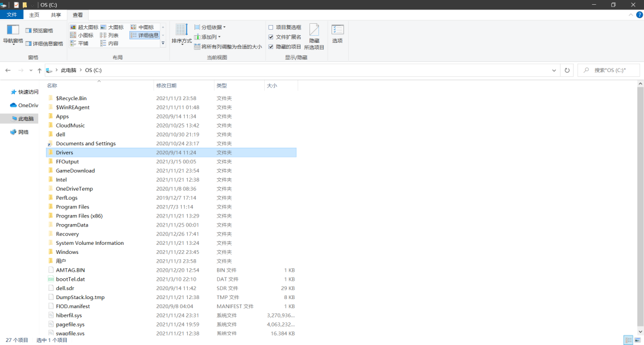
Task: Expand the address bar history dropdown
Action: pyautogui.click(x=554, y=70)
